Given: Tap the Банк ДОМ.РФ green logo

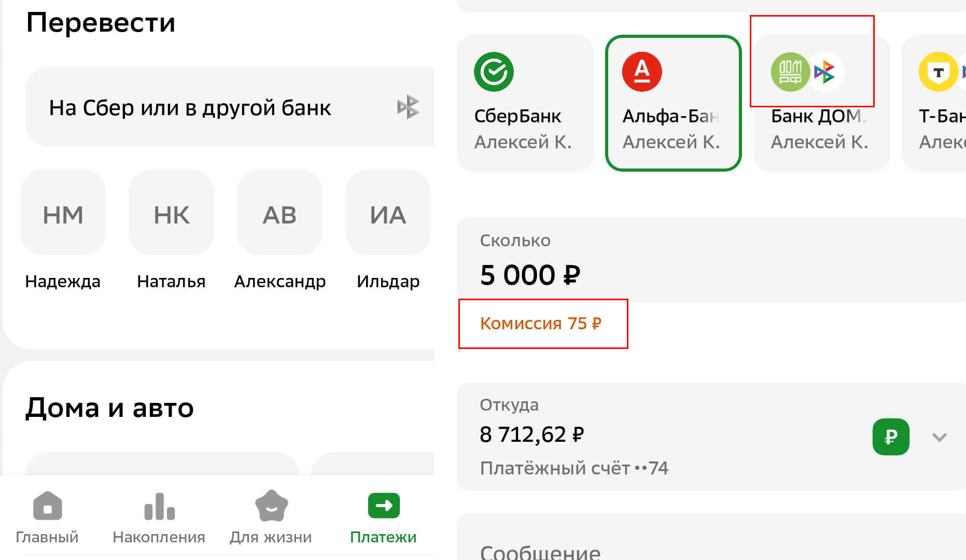Looking at the screenshot, I should 790,72.
